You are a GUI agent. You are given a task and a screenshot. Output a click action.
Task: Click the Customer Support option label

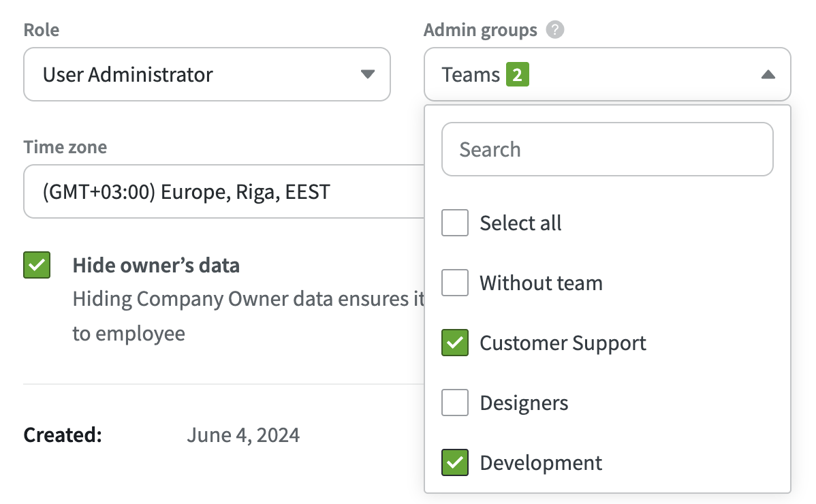563,343
